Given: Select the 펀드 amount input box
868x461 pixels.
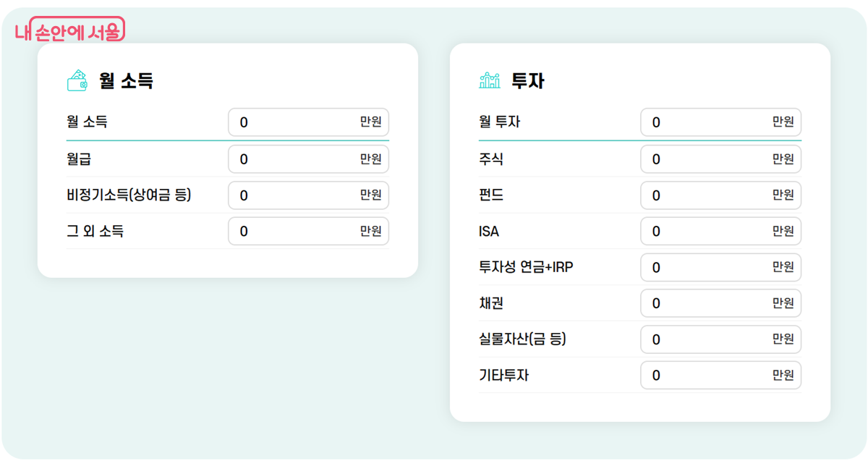Looking at the screenshot, I should point(709,195).
